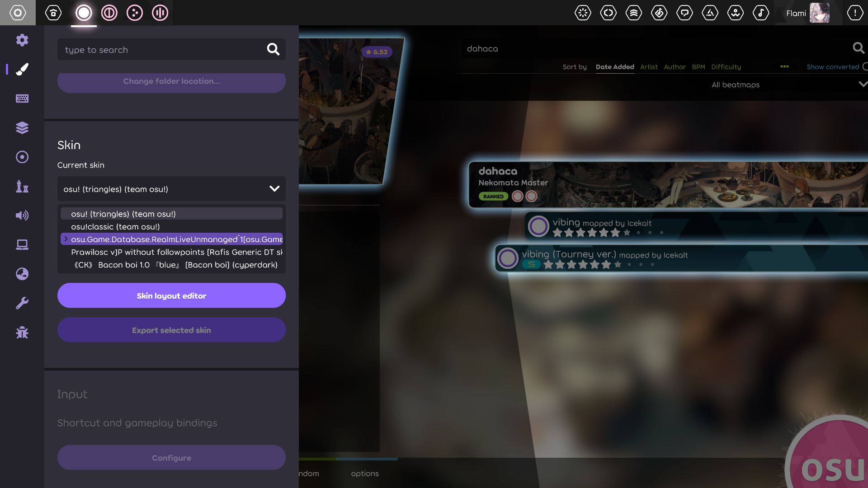Screen dimensions: 868x488
Task: Jump to Rulesets chess icon
Action: click(x=22, y=186)
